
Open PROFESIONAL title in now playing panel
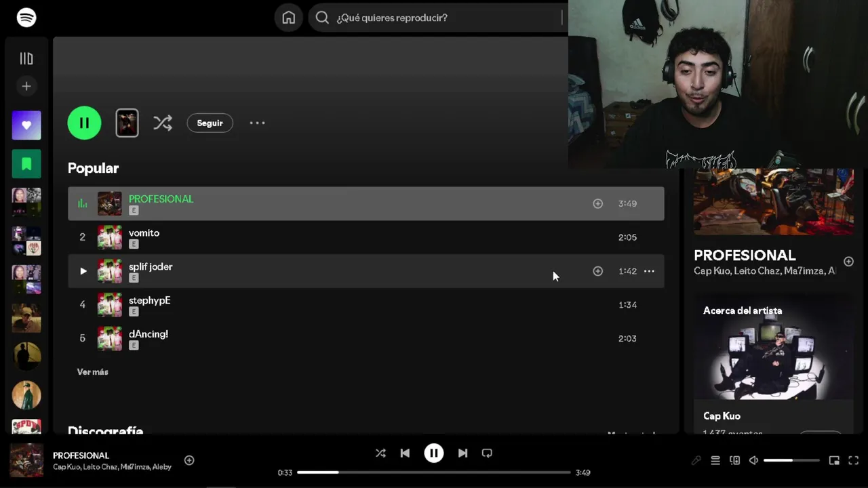tap(745, 256)
